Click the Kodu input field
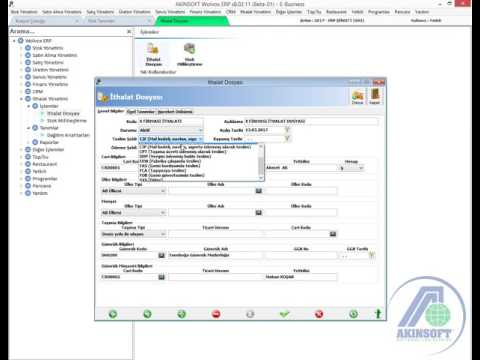This screenshot has height=360, width=480. [170, 121]
